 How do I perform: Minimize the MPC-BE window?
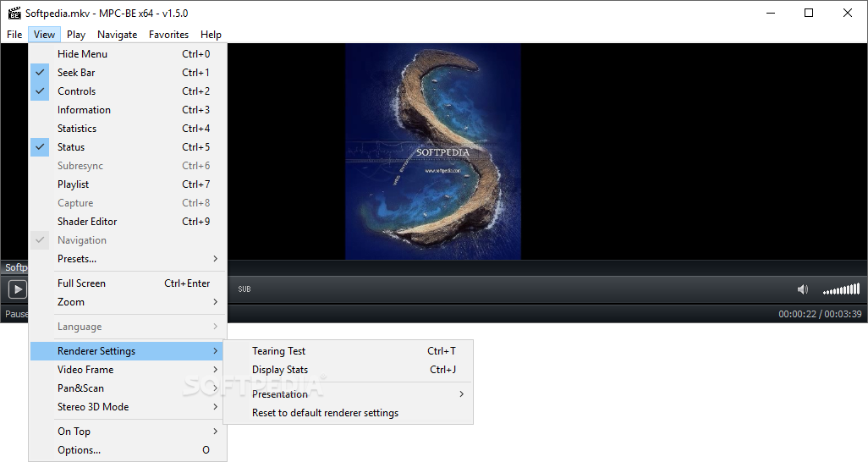(x=770, y=14)
